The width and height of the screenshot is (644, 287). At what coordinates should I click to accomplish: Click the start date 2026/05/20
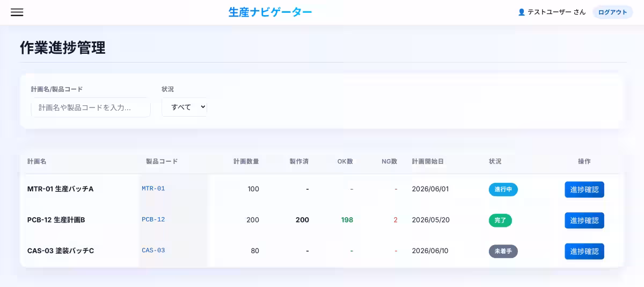(430, 220)
